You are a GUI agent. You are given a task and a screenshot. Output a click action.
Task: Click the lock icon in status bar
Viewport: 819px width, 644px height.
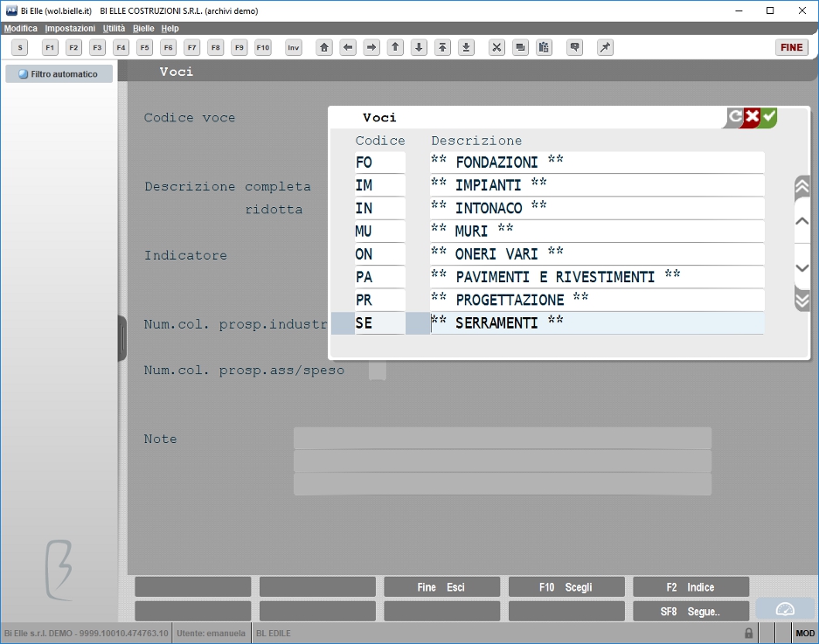[748, 633]
